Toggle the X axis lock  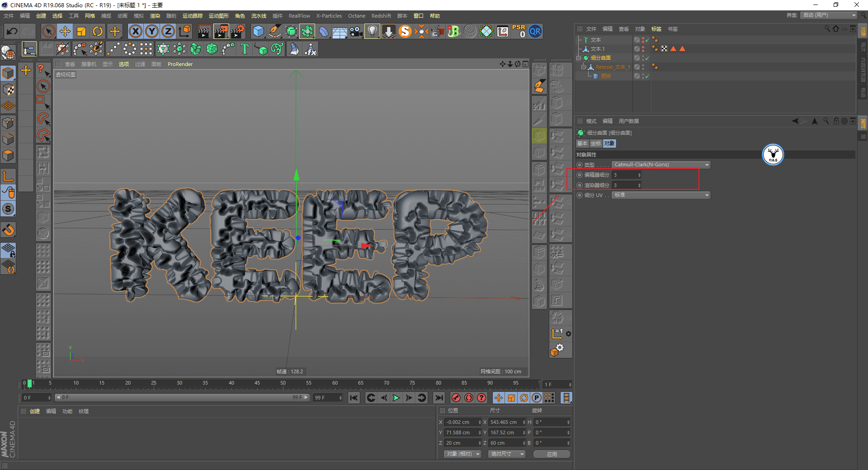pos(135,32)
